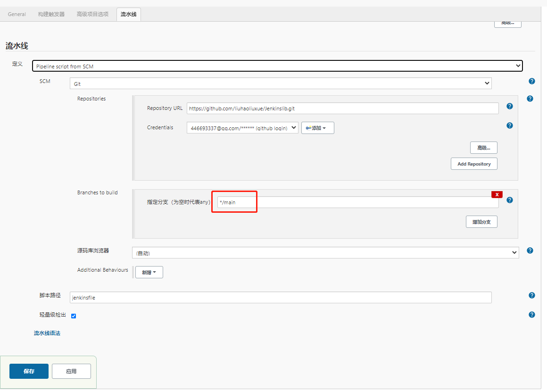The height and width of the screenshot is (392, 547).
Task: Open help for the Repositories section
Action: pos(530,99)
